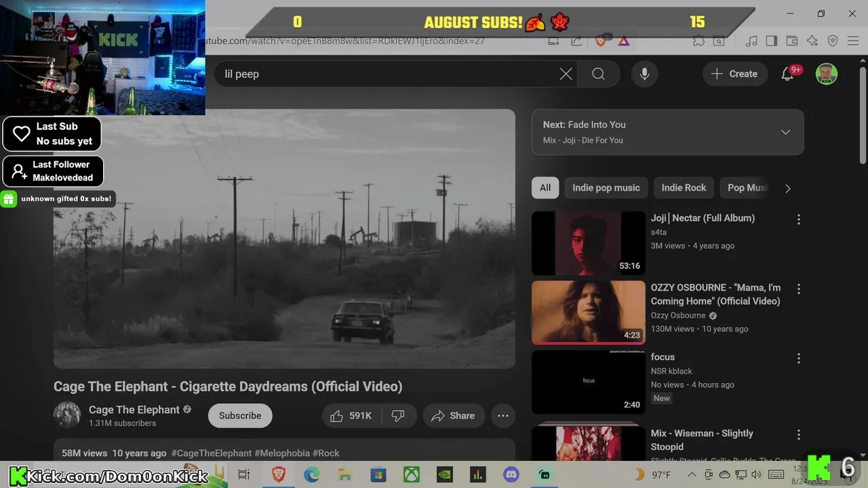
Task: Open the browser hamburger menu
Action: pos(853,41)
